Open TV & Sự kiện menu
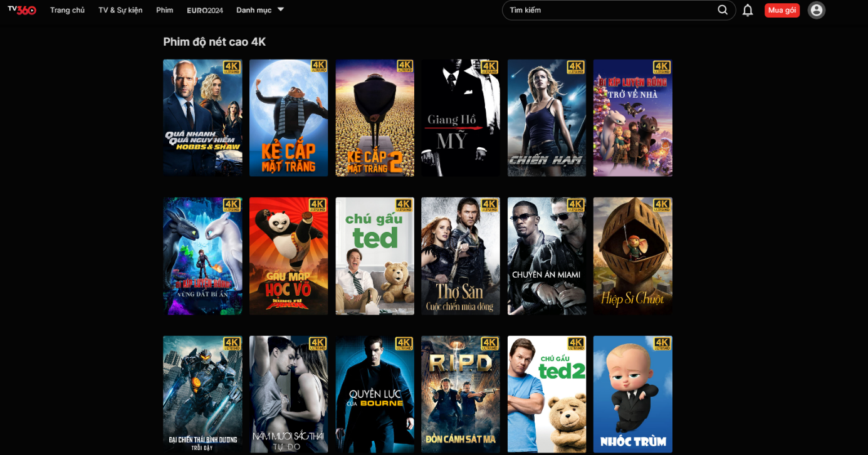 coord(120,10)
